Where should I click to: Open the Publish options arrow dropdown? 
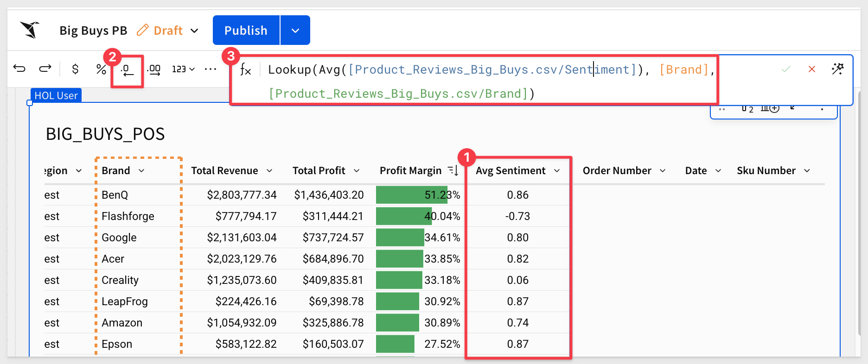tap(295, 31)
